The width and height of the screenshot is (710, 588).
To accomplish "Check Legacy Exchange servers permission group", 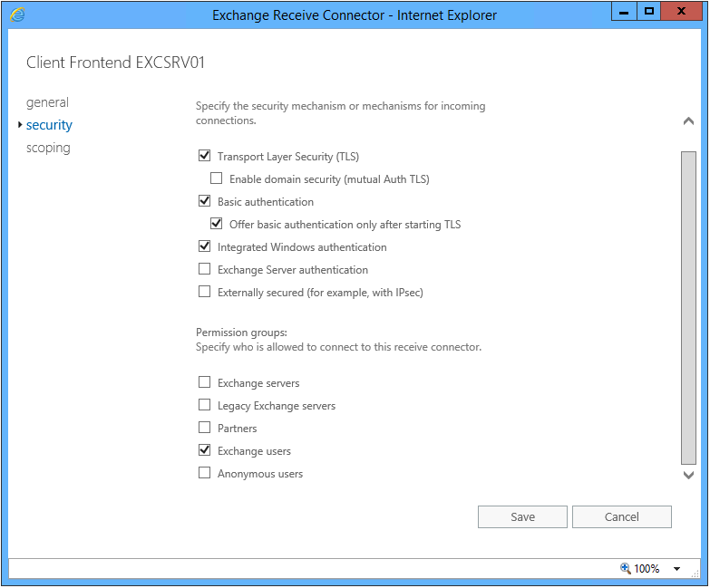I will 204,405.
